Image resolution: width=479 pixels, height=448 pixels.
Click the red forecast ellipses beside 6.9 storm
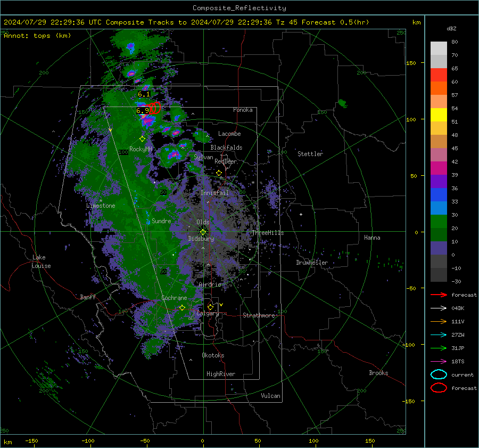(154, 108)
